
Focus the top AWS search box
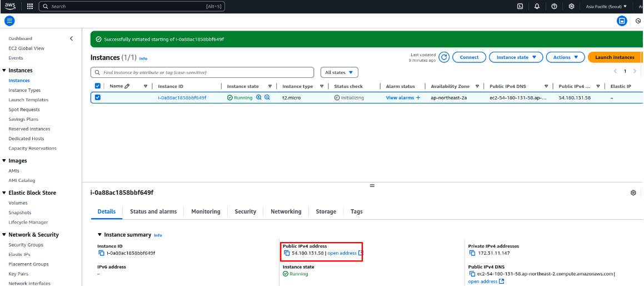pyautogui.click(x=132, y=7)
